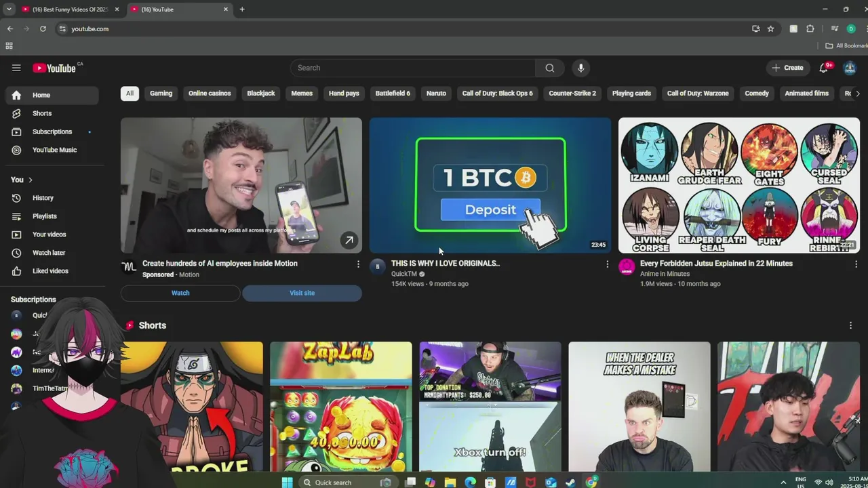This screenshot has width=868, height=488.
Task: Select the Animated films chip
Action: [807, 94]
